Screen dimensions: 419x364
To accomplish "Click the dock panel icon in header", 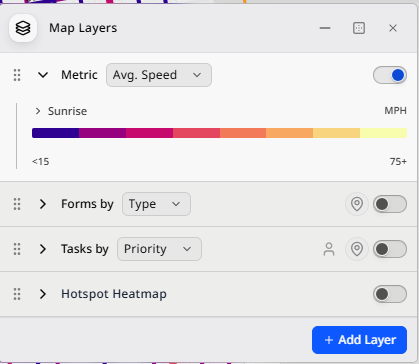I will [x=359, y=28].
